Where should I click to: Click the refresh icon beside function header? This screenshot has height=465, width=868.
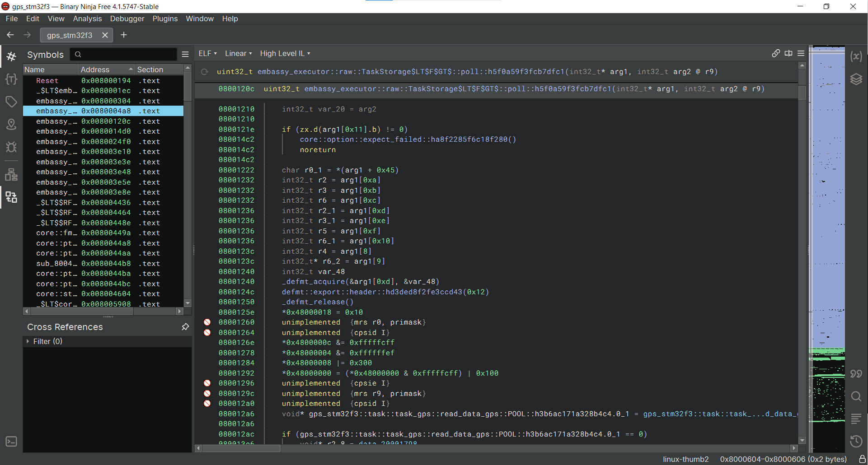205,72
